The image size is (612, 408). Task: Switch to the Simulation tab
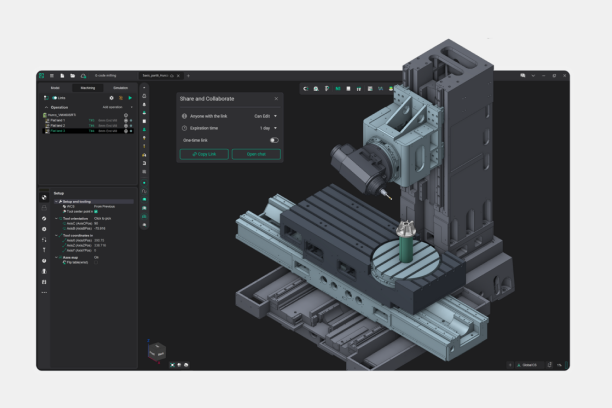(x=120, y=88)
